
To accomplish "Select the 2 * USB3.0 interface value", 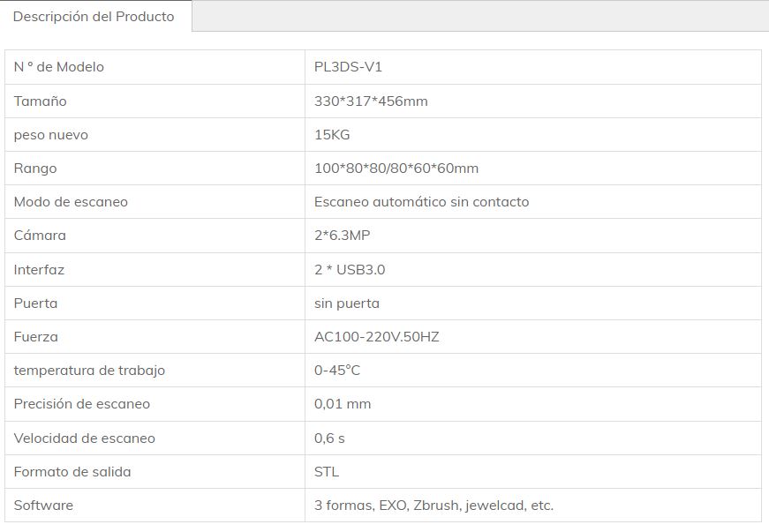I will 350,270.
